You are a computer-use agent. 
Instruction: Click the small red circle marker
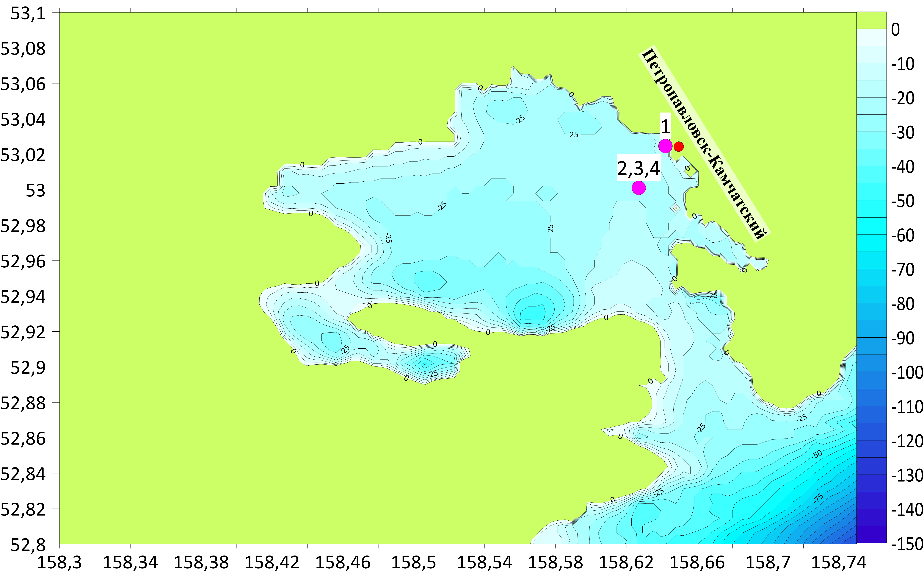click(679, 146)
